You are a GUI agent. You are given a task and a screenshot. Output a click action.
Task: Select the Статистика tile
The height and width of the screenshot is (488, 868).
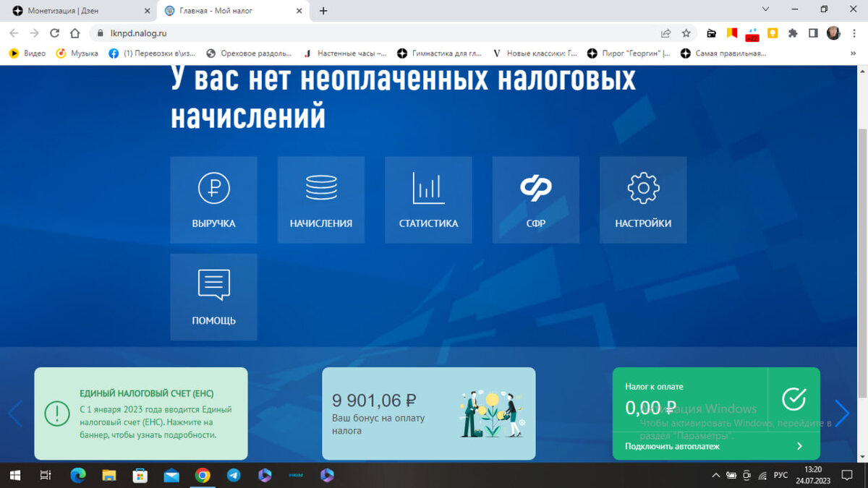point(427,200)
